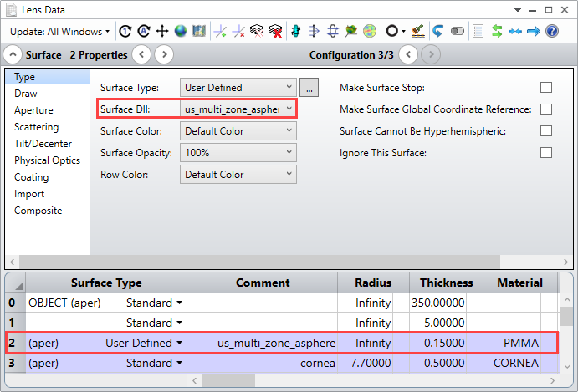Go to previous surface properties

(141, 55)
